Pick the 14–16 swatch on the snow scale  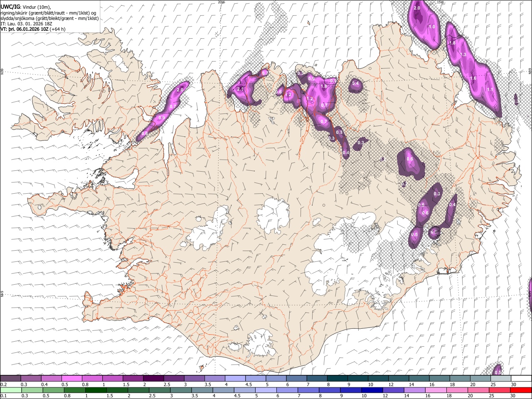tap(419, 378)
